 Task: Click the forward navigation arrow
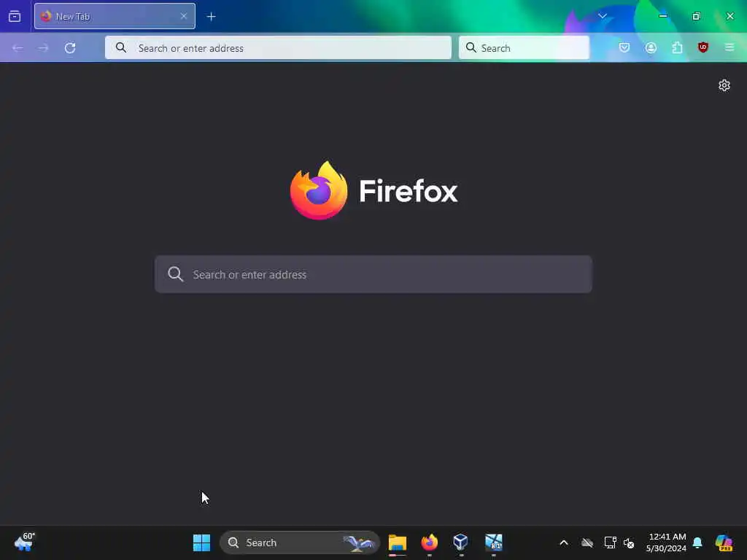click(x=43, y=47)
